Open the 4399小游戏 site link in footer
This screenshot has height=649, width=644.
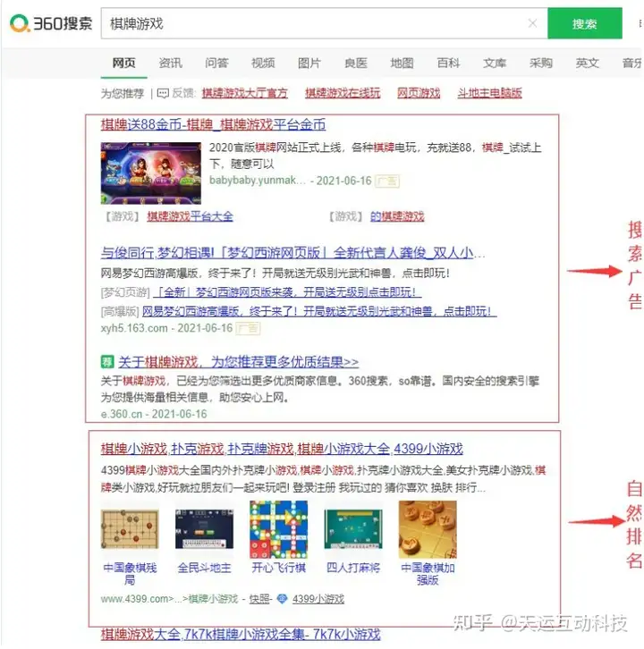coord(318,599)
